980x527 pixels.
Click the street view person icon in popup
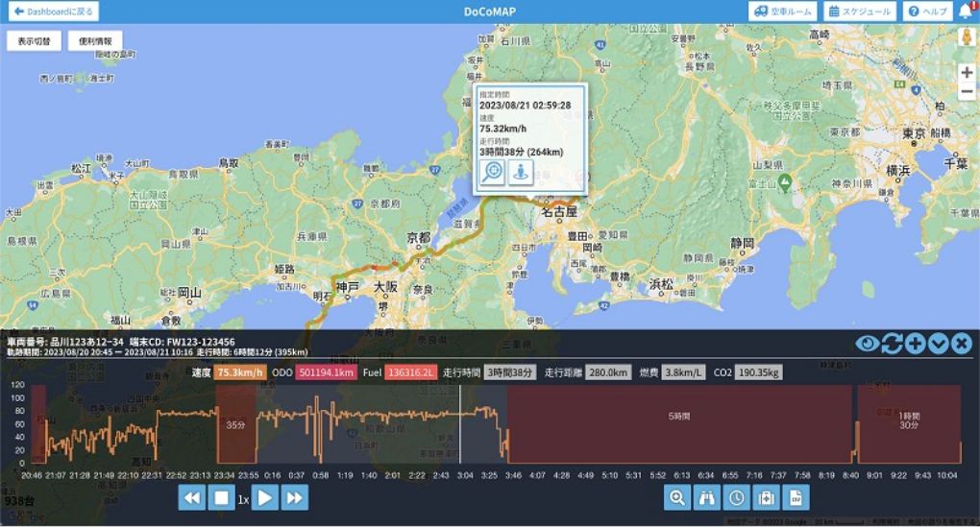pos(520,172)
